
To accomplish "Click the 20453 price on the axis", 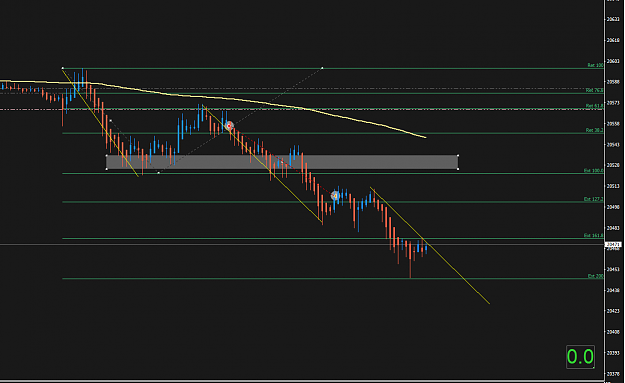I will point(613,269).
